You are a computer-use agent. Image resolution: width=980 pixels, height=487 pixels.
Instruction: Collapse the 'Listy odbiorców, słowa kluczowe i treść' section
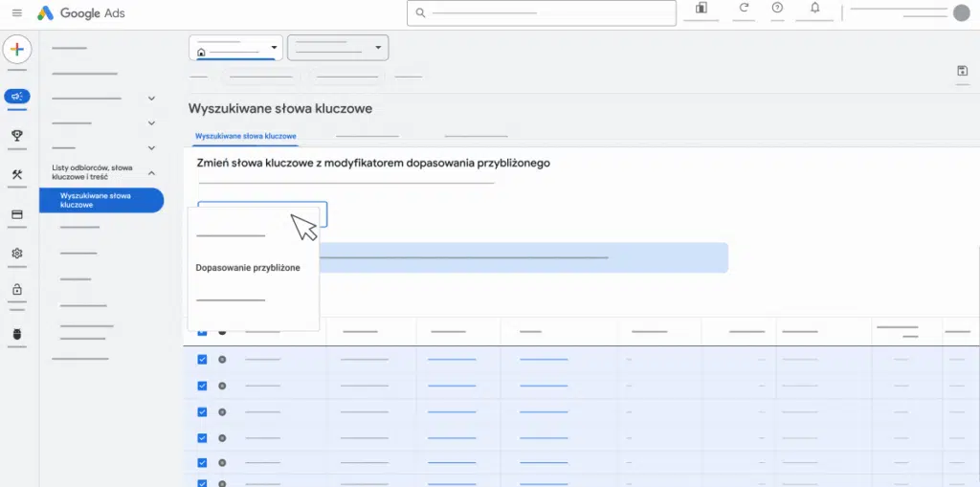click(151, 172)
